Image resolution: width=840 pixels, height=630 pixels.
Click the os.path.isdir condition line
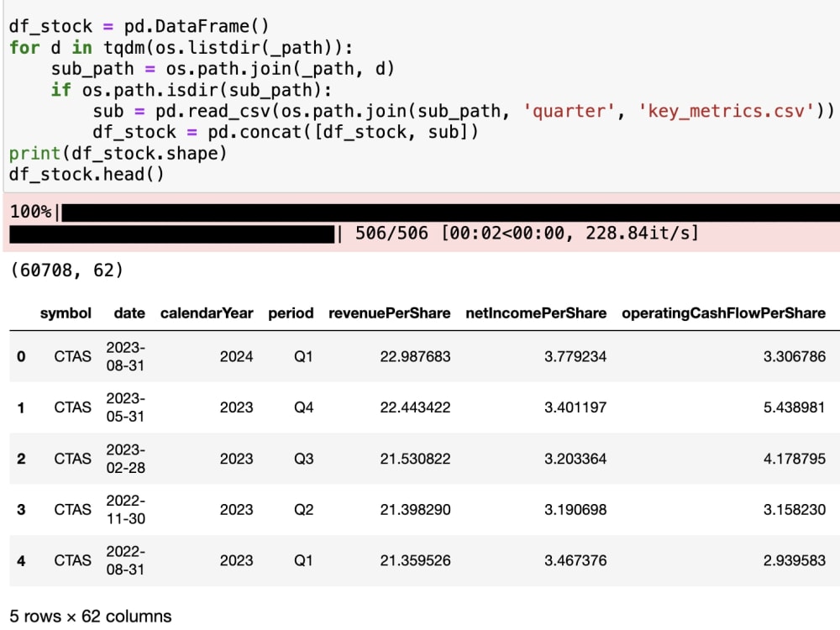[192, 90]
